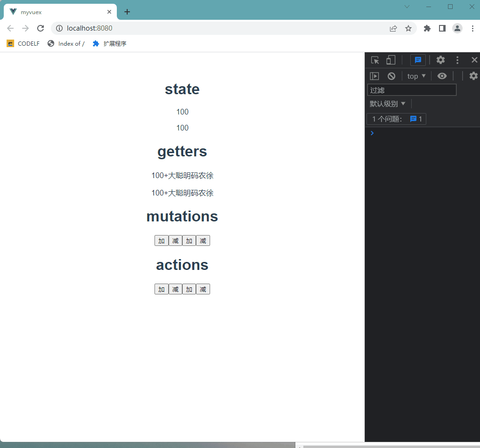Minimize the browser window

[429, 7]
